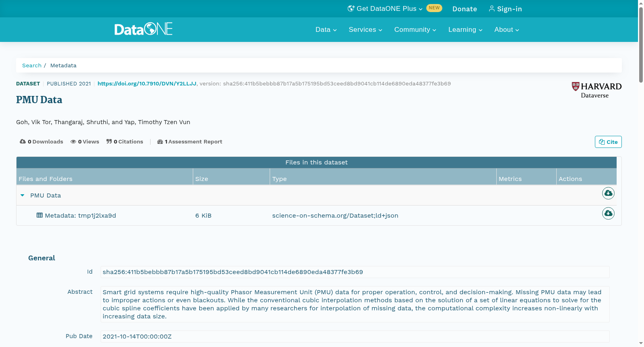Expand the Community menu
The height and width of the screenshot is (347, 644).
tap(415, 29)
